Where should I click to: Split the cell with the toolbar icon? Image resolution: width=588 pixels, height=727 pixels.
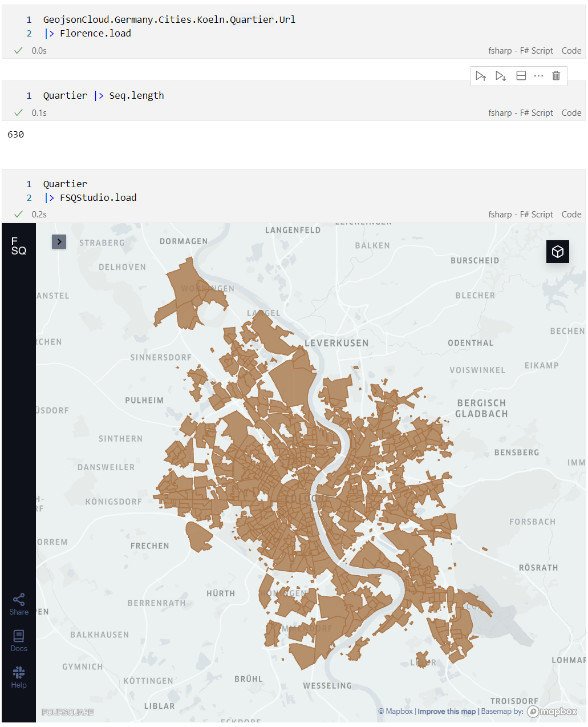click(521, 76)
